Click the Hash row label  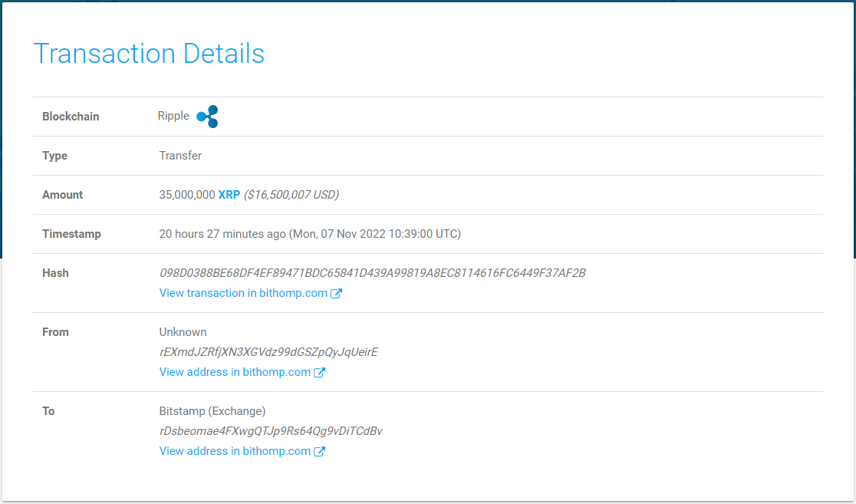point(55,273)
